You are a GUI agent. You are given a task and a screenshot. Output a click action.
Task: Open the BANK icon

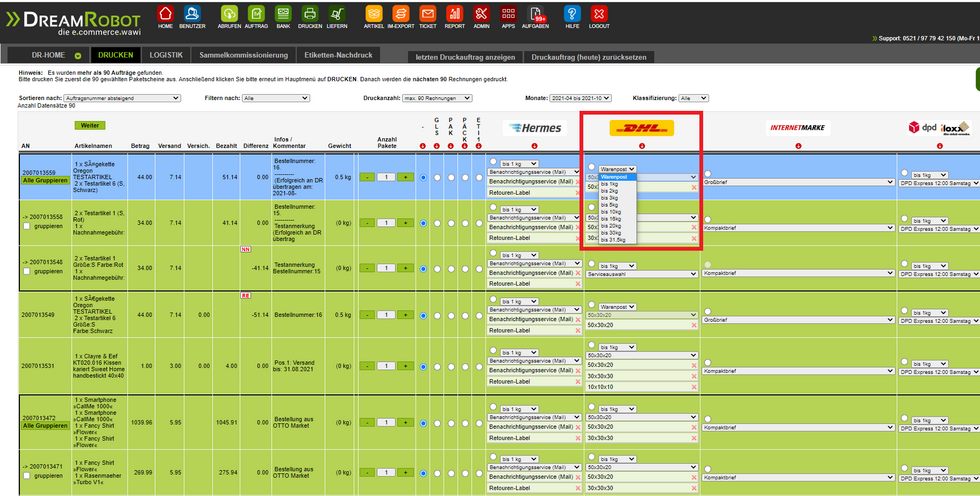pyautogui.click(x=283, y=13)
